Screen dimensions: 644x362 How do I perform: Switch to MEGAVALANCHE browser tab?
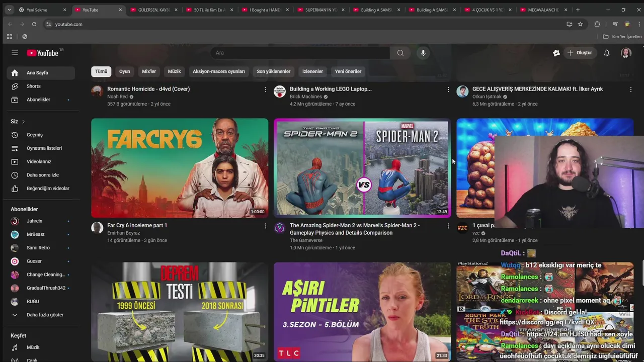pyautogui.click(x=543, y=10)
